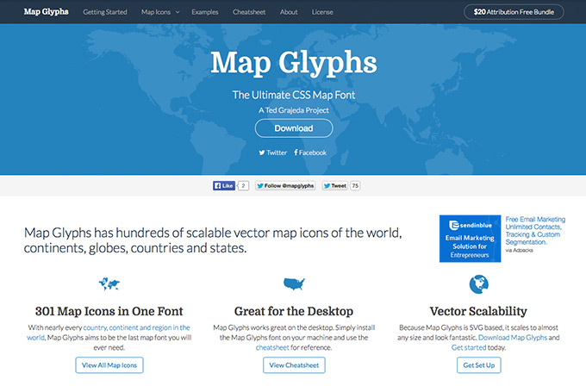This screenshot has height=392, width=586.
Task: Click the tweet count 75 bubble
Action: coord(355,186)
